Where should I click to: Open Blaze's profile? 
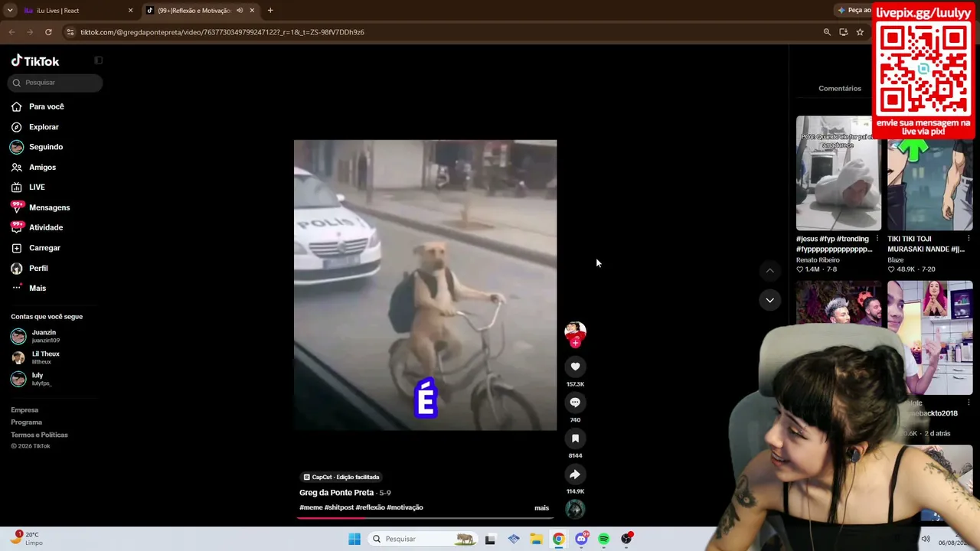pyautogui.click(x=896, y=260)
